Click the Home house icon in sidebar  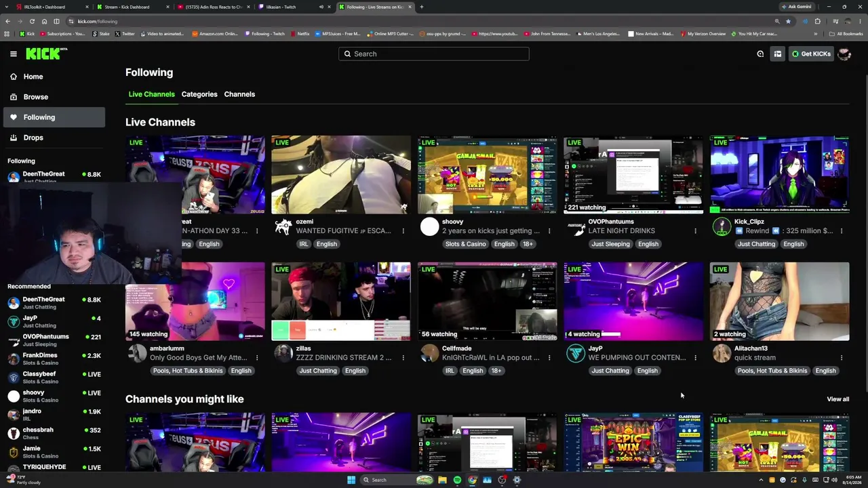13,77
